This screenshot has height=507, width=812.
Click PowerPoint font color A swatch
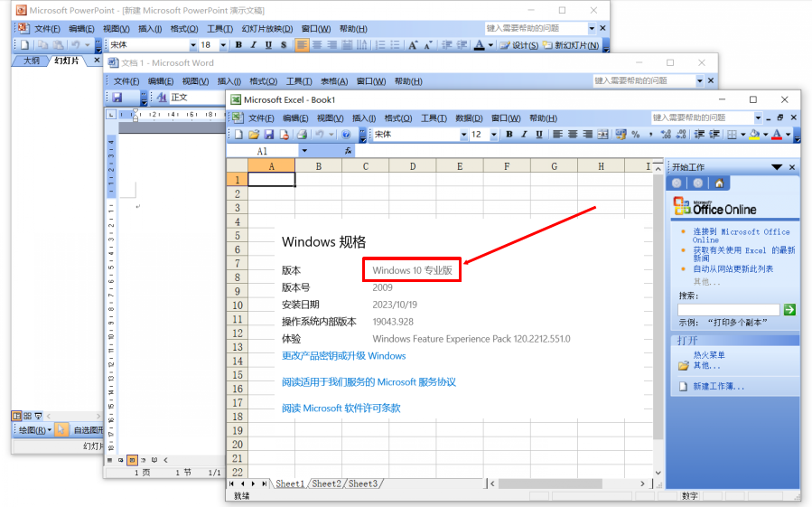(479, 45)
